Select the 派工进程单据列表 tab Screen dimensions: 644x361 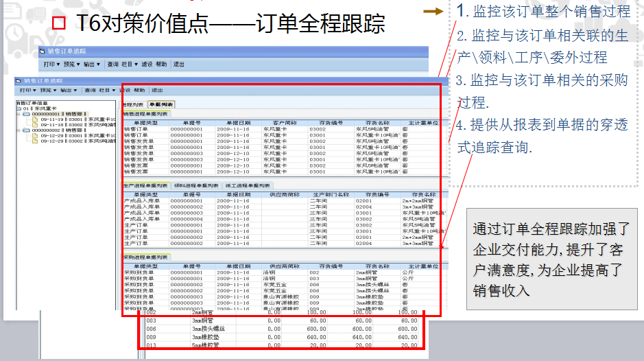pos(248,186)
